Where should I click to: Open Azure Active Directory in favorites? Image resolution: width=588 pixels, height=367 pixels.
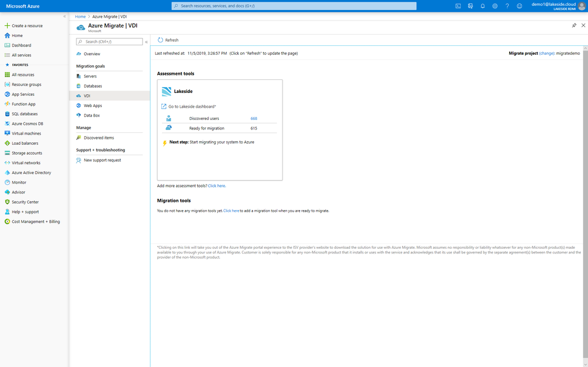tap(32, 172)
